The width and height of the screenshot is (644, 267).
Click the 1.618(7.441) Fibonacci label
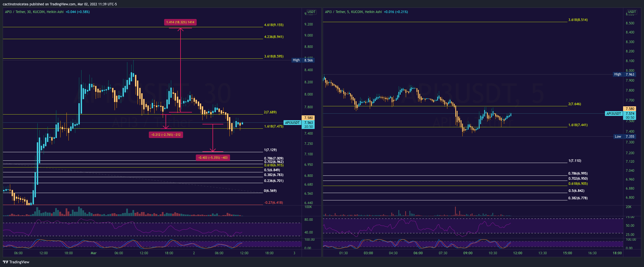(x=578, y=125)
